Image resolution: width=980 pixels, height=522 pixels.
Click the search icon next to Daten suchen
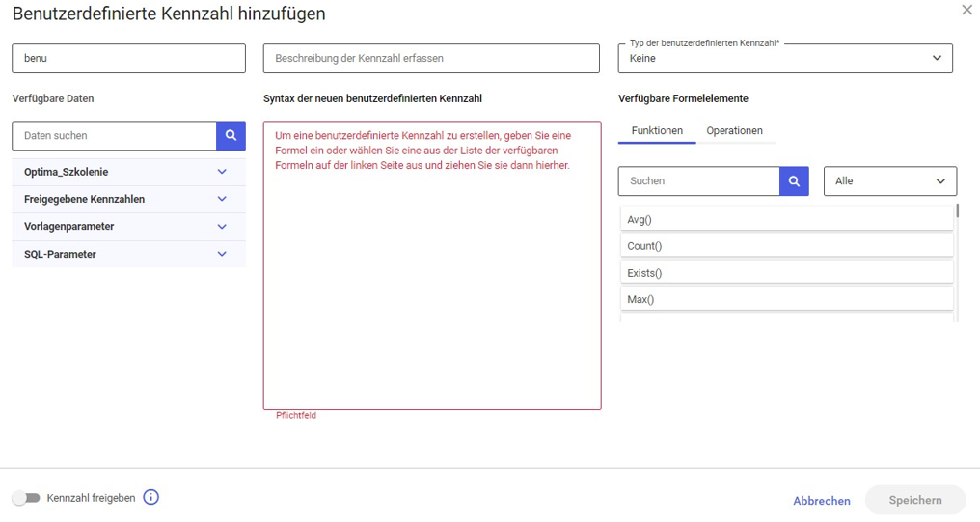[x=231, y=136]
